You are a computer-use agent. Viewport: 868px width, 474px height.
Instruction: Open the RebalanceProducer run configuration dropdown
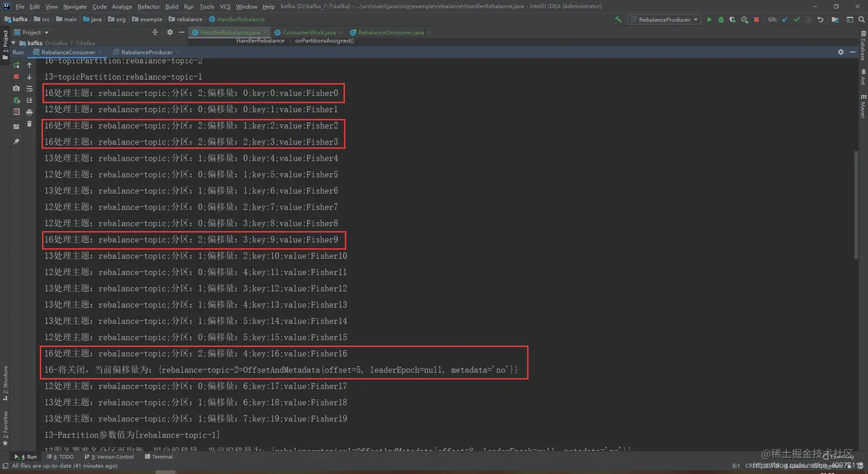click(x=664, y=20)
